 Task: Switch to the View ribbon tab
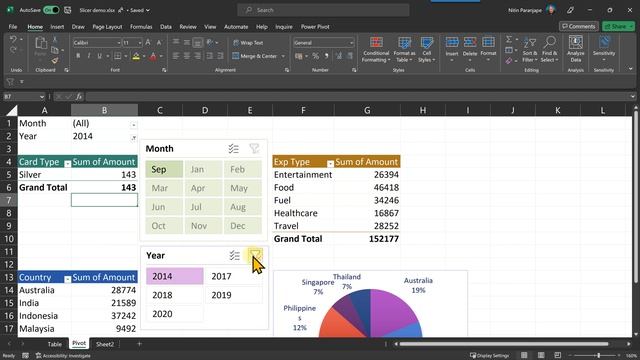[210, 27]
